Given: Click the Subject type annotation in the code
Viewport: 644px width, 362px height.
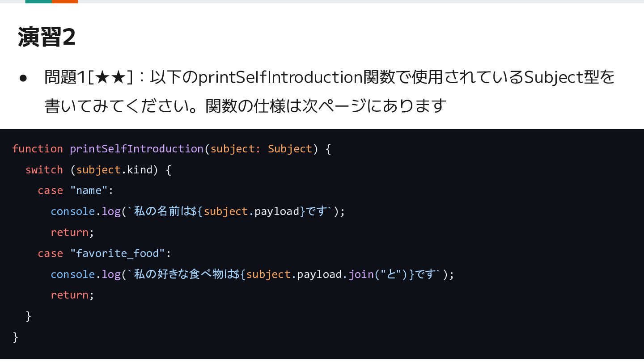Looking at the screenshot, I should click(x=290, y=149).
